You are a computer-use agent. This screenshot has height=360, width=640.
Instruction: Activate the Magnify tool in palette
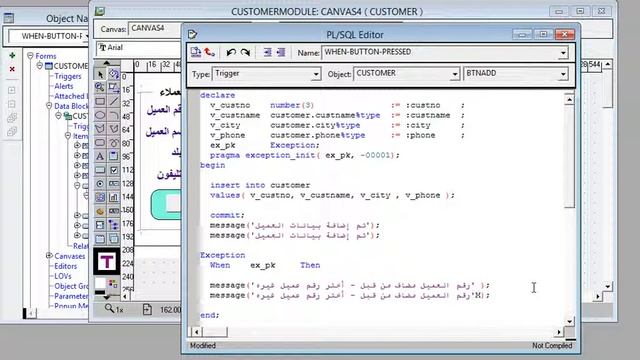pyautogui.click(x=100, y=87)
